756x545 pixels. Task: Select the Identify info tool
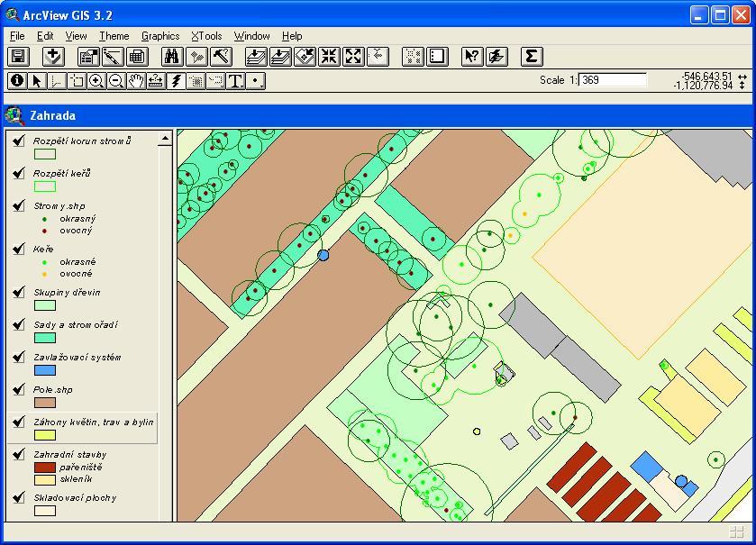tap(17, 81)
